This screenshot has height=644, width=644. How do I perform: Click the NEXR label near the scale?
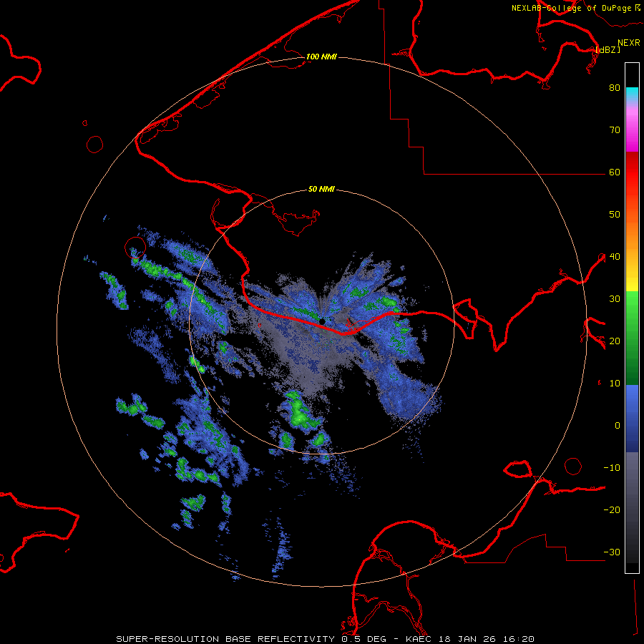tap(628, 43)
